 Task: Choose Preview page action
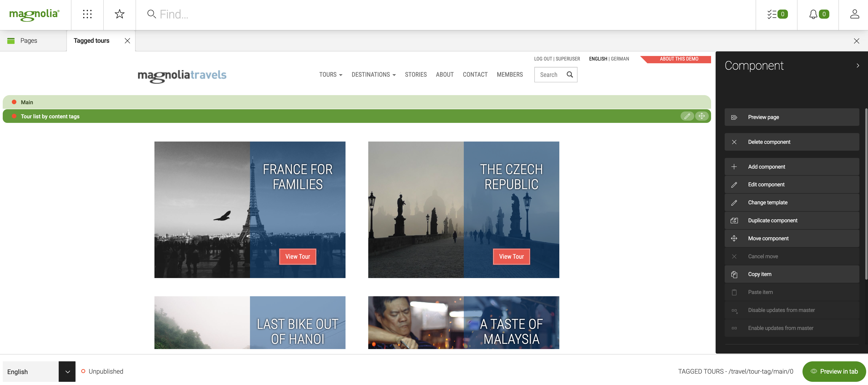[792, 117]
